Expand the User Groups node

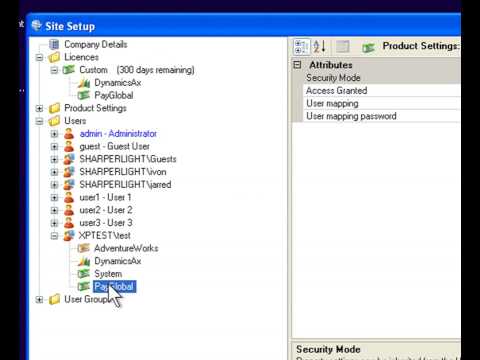click(39, 299)
